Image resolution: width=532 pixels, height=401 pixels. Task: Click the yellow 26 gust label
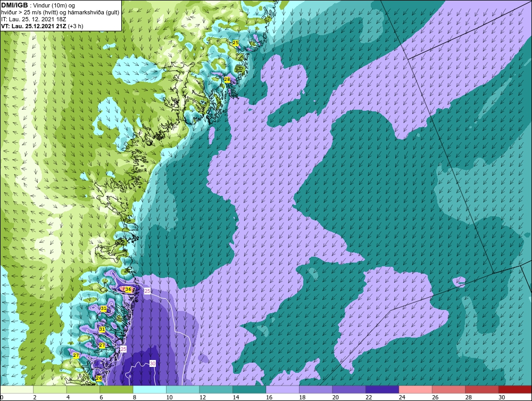[x=99, y=378]
